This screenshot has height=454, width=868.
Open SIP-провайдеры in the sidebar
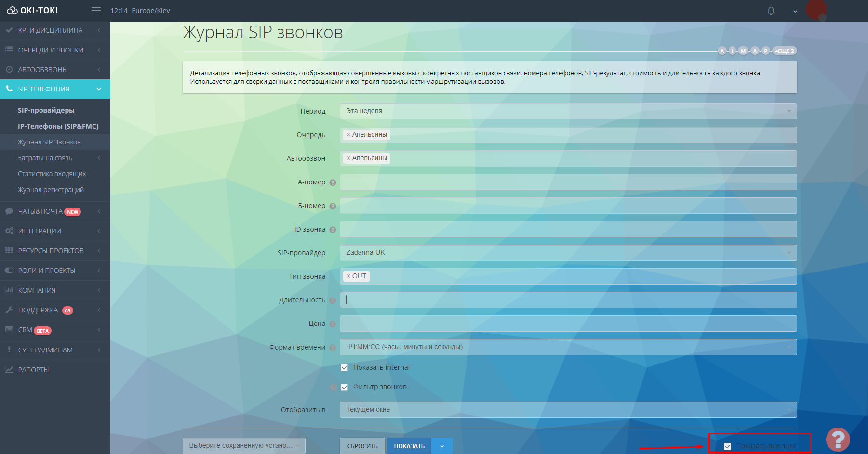(x=46, y=110)
